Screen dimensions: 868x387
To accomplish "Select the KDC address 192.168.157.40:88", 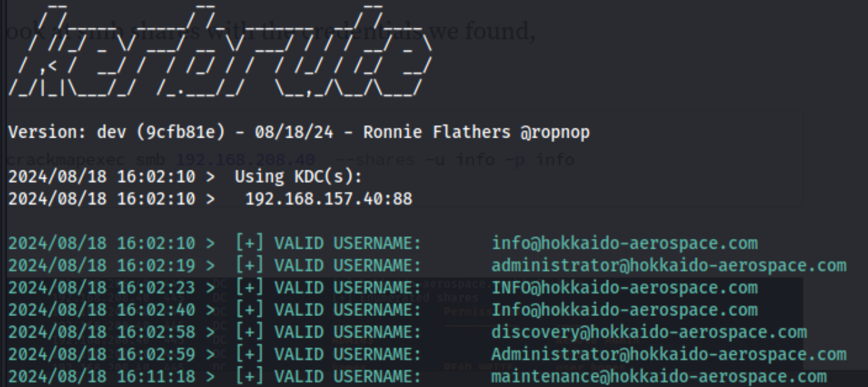I will pyautogui.click(x=329, y=200).
